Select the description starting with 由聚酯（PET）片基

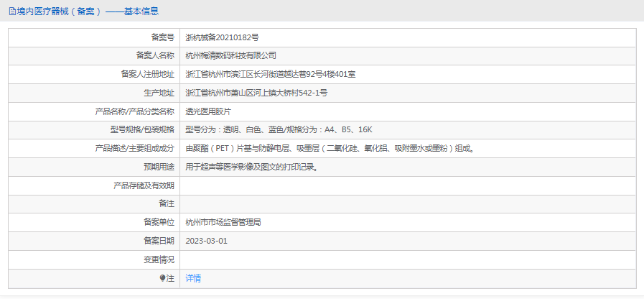[330, 149]
